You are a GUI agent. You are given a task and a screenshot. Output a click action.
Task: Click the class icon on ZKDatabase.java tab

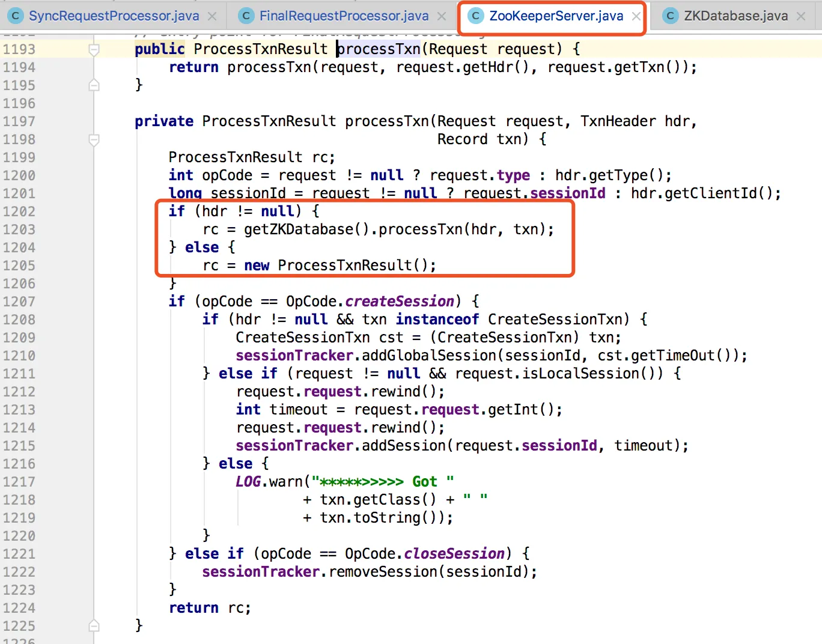pyautogui.click(x=670, y=16)
